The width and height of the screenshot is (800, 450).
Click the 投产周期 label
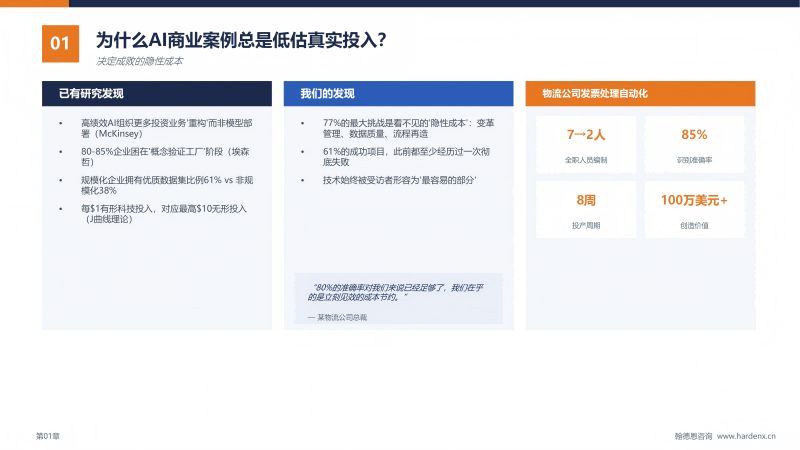click(586, 226)
